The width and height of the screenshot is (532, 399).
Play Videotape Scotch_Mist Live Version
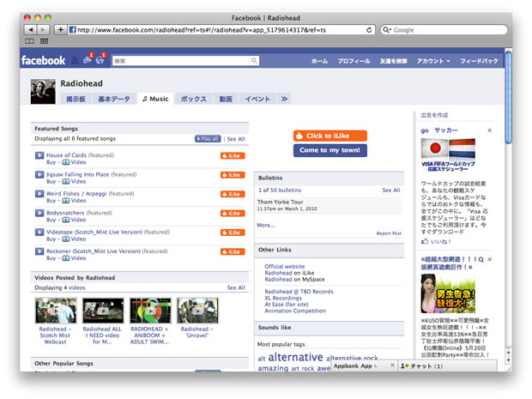[x=39, y=232]
